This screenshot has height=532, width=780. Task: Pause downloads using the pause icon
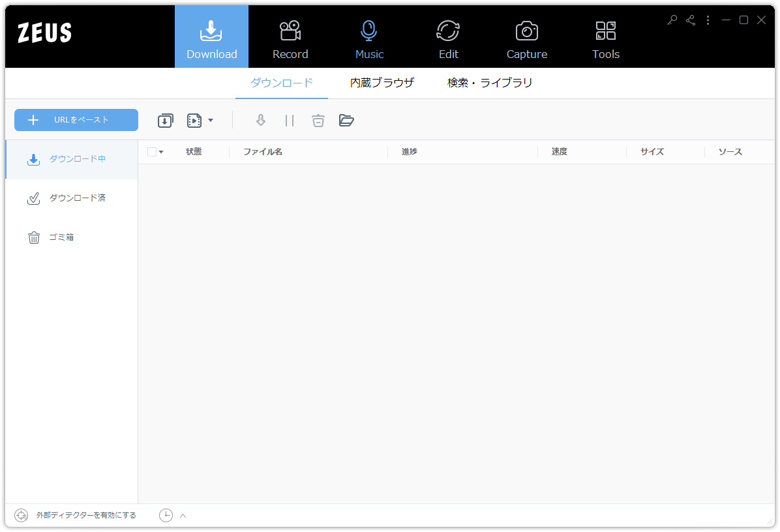pos(290,120)
